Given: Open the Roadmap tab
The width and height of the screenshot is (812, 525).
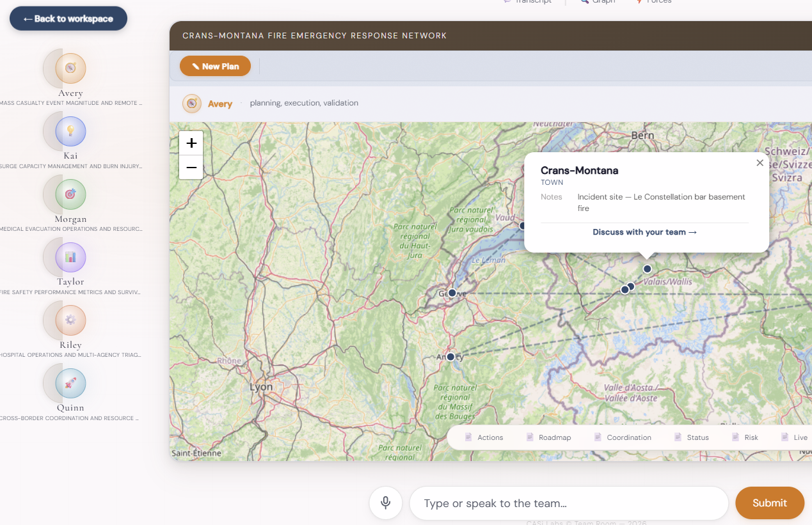Looking at the screenshot, I should [549, 437].
